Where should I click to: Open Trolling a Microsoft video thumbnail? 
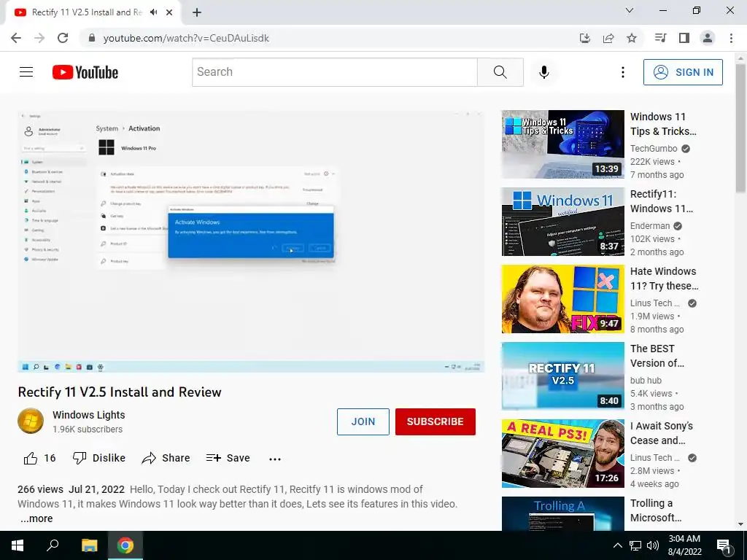pyautogui.click(x=562, y=514)
